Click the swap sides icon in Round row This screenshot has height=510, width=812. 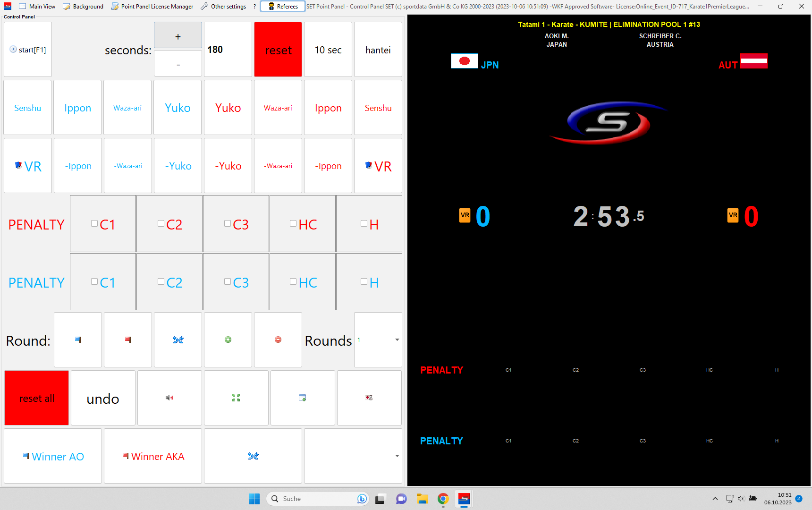(178, 340)
